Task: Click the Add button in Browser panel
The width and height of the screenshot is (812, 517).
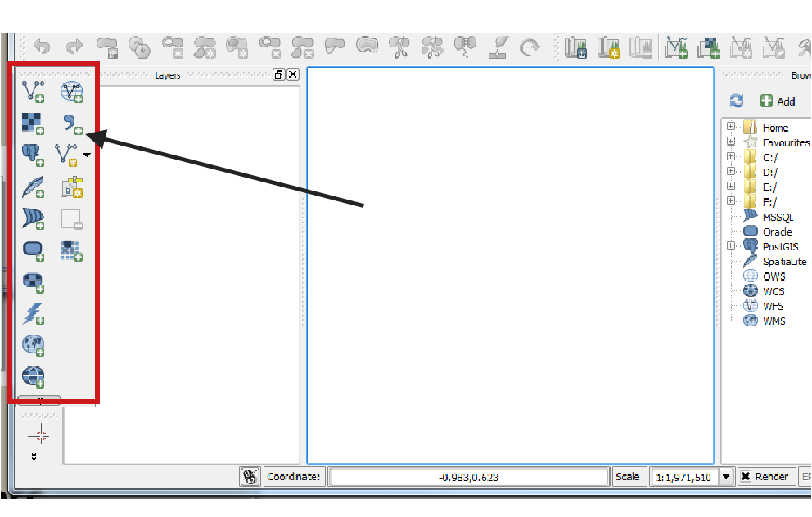Action: (x=777, y=101)
